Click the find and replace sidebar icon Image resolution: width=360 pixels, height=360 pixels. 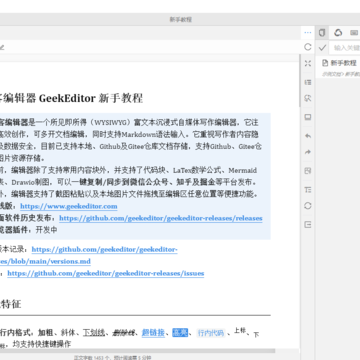click(x=308, y=99)
